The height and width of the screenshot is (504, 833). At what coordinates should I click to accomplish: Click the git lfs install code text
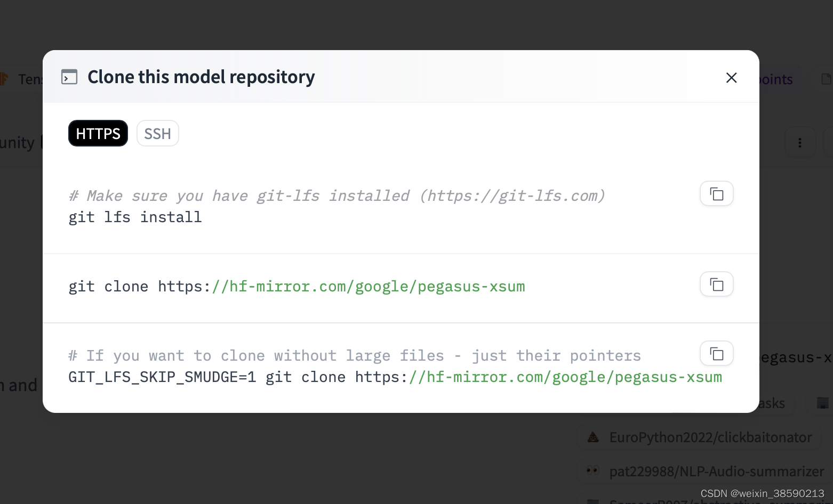(135, 217)
